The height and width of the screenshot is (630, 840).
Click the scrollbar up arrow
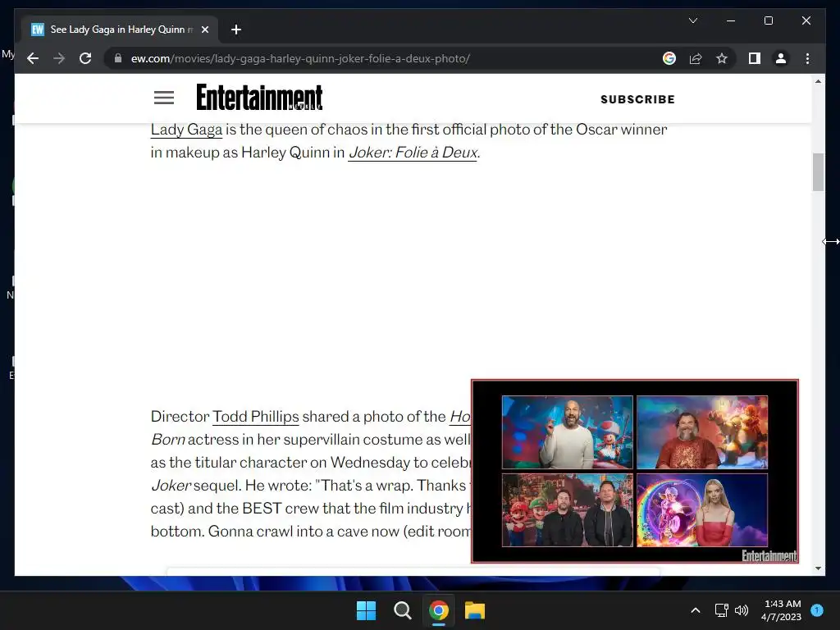tap(818, 81)
